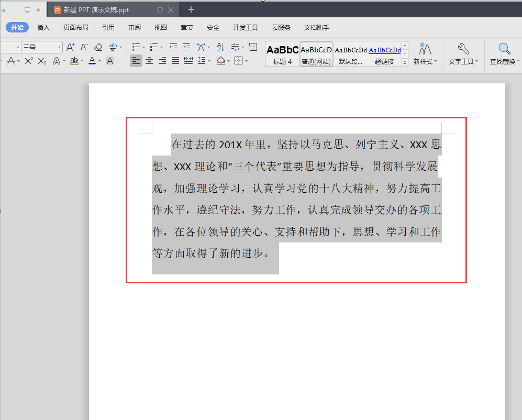
Task: Open the 开发工具 tab
Action: 246,28
